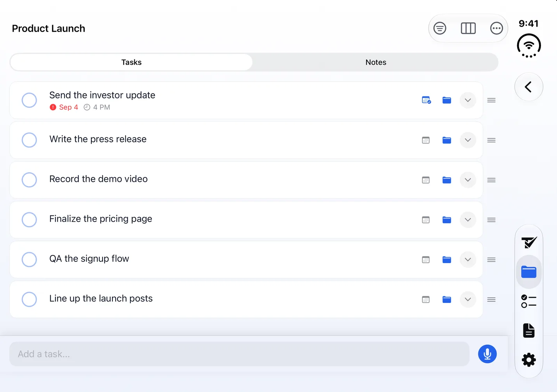Mark Send the investor update complete
Screen dimensions: 557x392
point(29,100)
